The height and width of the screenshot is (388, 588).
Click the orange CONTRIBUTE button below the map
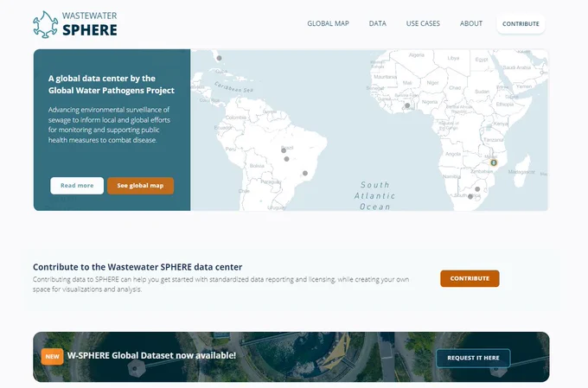(470, 278)
